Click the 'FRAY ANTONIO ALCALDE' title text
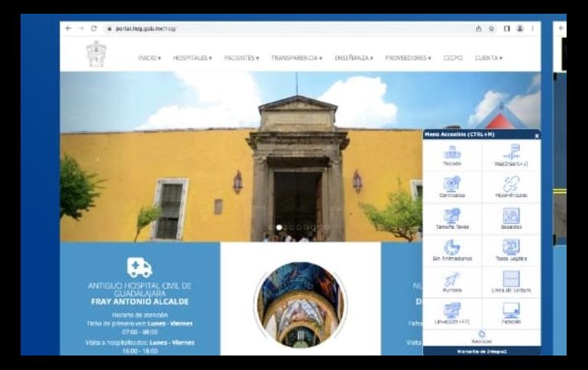Screen dimensions: 588x370 tap(140, 302)
